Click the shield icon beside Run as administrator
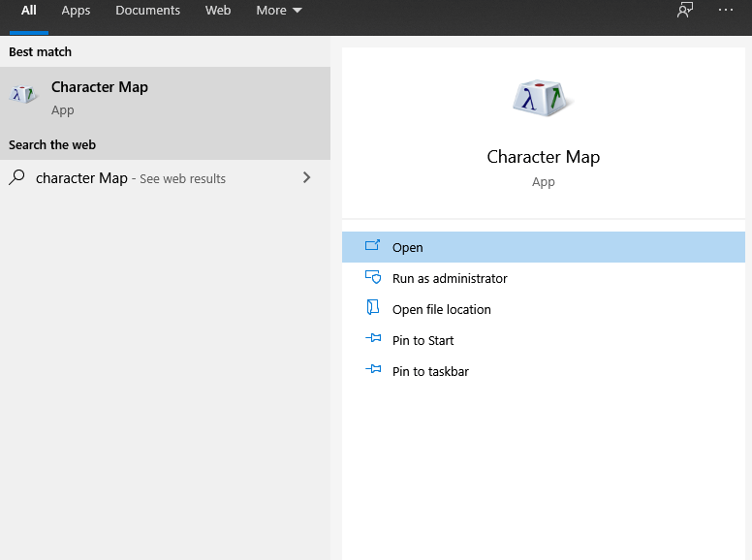Image resolution: width=752 pixels, height=560 pixels. pos(373,278)
